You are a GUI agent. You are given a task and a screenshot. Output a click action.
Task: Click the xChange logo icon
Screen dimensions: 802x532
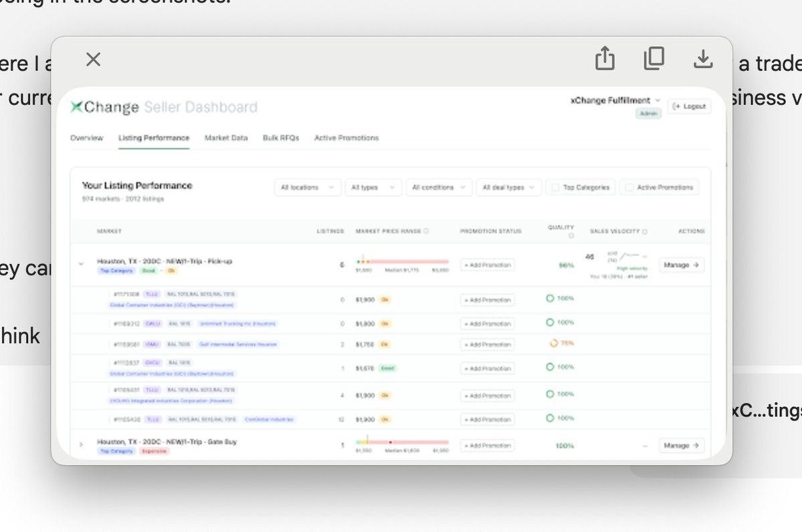tap(77, 107)
